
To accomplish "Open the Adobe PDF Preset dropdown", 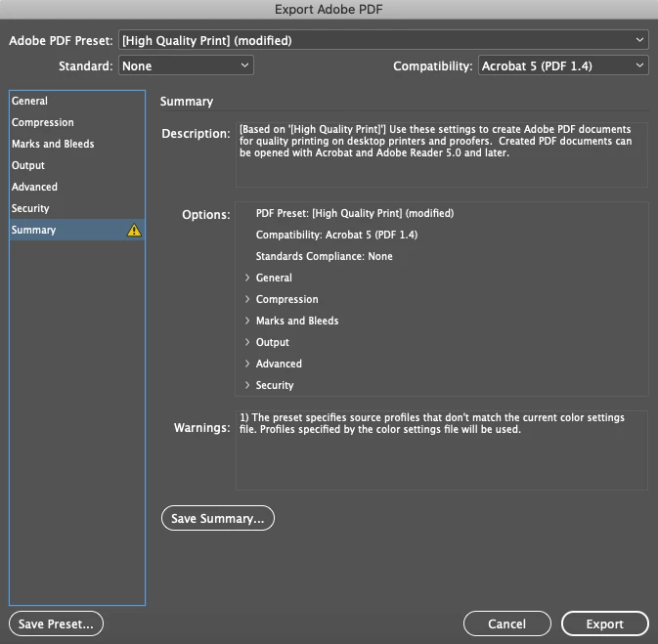I will point(383,40).
